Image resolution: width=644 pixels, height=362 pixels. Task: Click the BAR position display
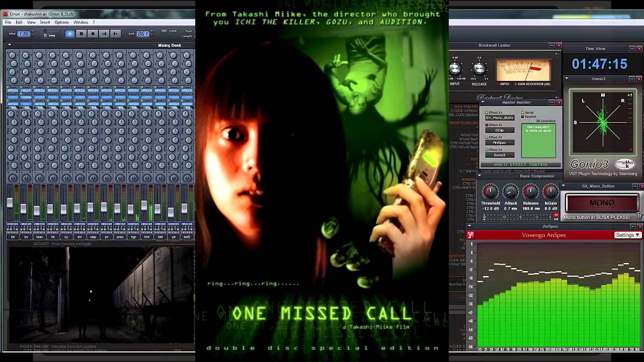click(x=142, y=34)
